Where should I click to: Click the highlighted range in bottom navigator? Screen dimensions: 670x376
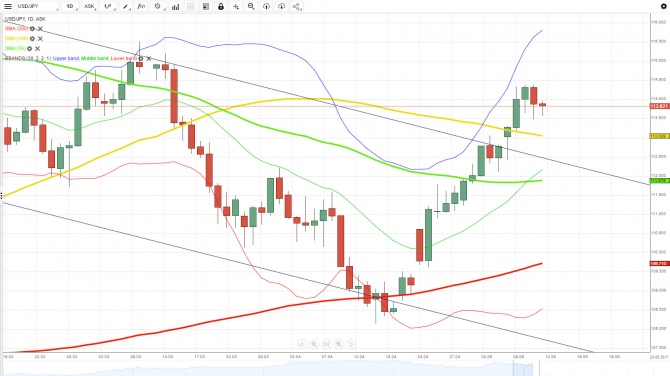coord(523,369)
